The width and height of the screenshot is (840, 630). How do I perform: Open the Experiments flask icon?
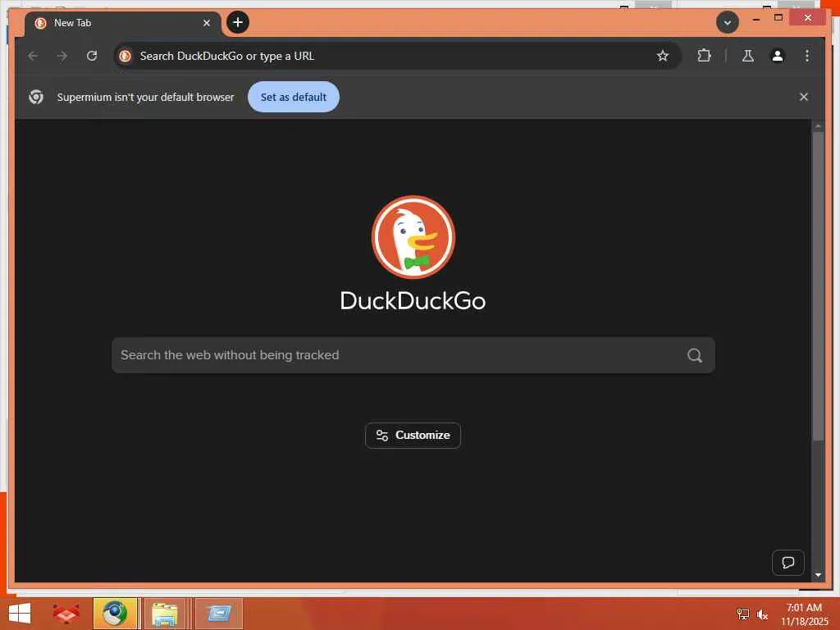pyautogui.click(x=748, y=56)
